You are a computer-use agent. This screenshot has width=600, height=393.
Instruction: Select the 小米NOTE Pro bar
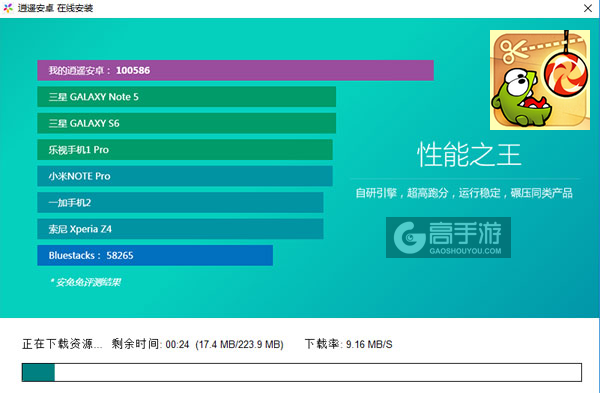click(185, 176)
